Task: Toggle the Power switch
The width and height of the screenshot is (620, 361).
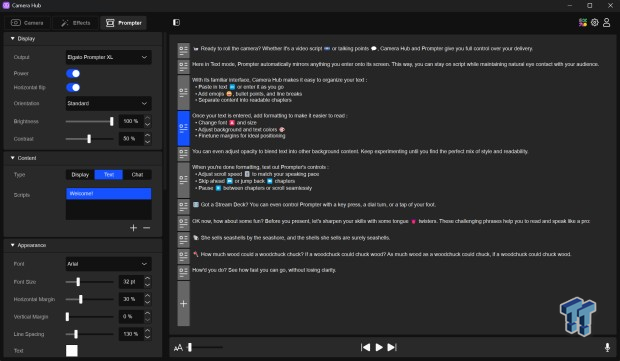Action: 73,73
